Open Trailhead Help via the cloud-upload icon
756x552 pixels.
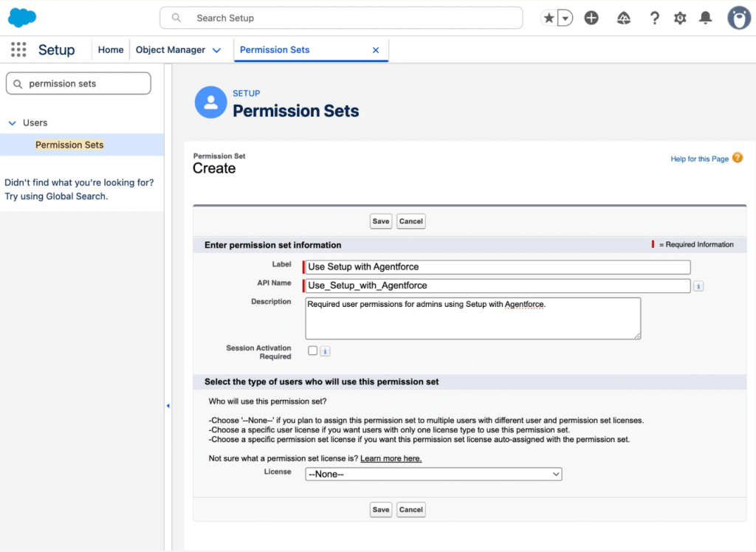click(623, 18)
